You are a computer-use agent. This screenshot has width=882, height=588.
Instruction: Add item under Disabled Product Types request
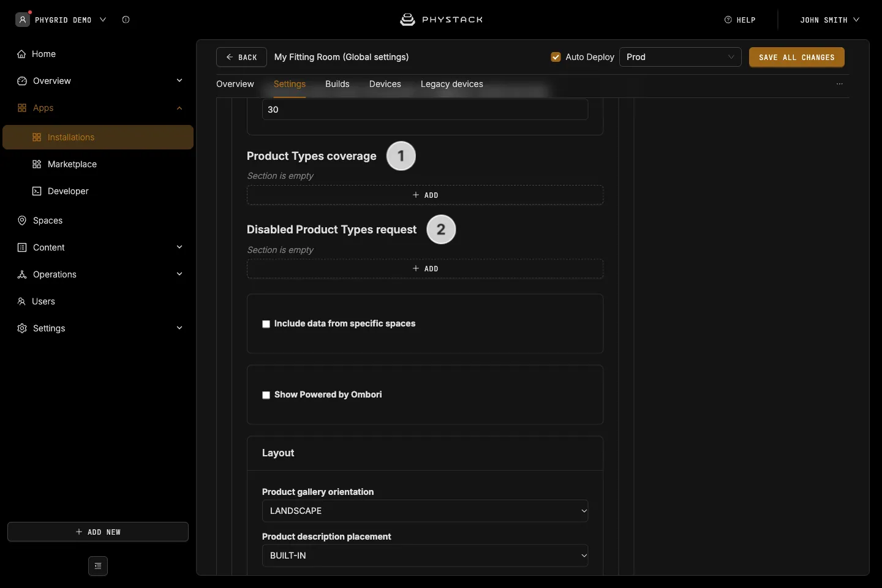click(x=425, y=269)
